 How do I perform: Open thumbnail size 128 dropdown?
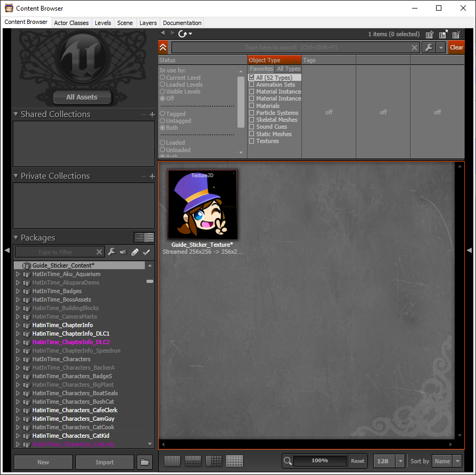pos(400,461)
